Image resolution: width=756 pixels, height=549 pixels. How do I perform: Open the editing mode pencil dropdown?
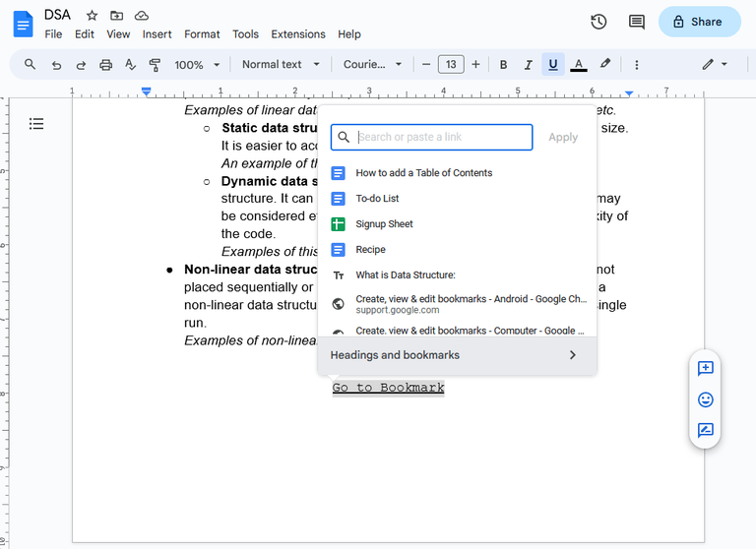pos(715,64)
